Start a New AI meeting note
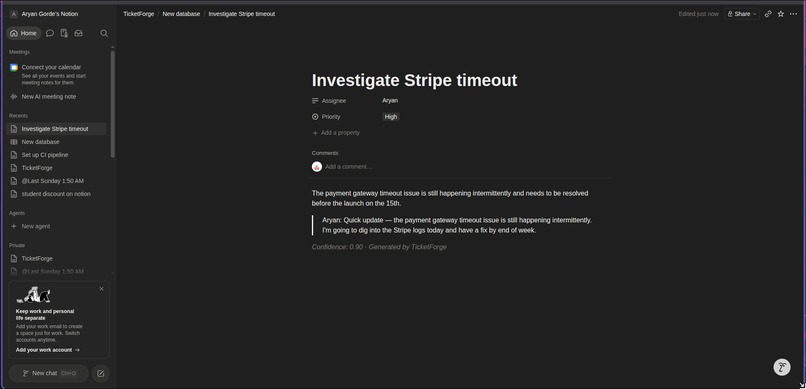The height and width of the screenshot is (389, 806). [49, 97]
